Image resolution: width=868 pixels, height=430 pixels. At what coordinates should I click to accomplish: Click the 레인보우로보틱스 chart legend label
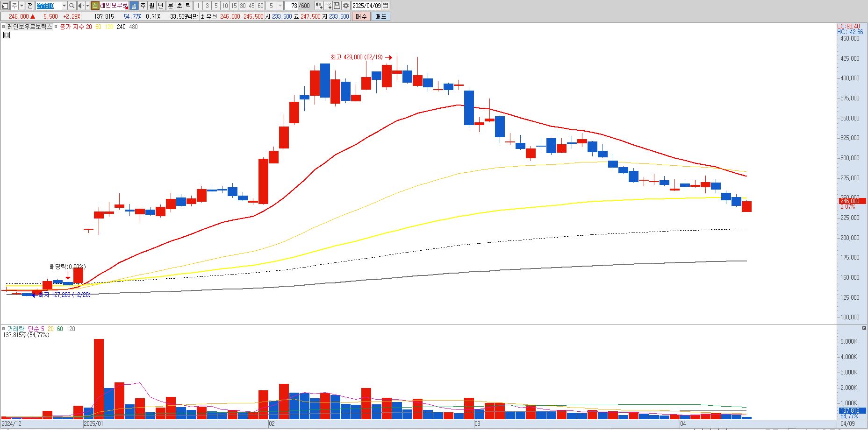[x=29, y=27]
